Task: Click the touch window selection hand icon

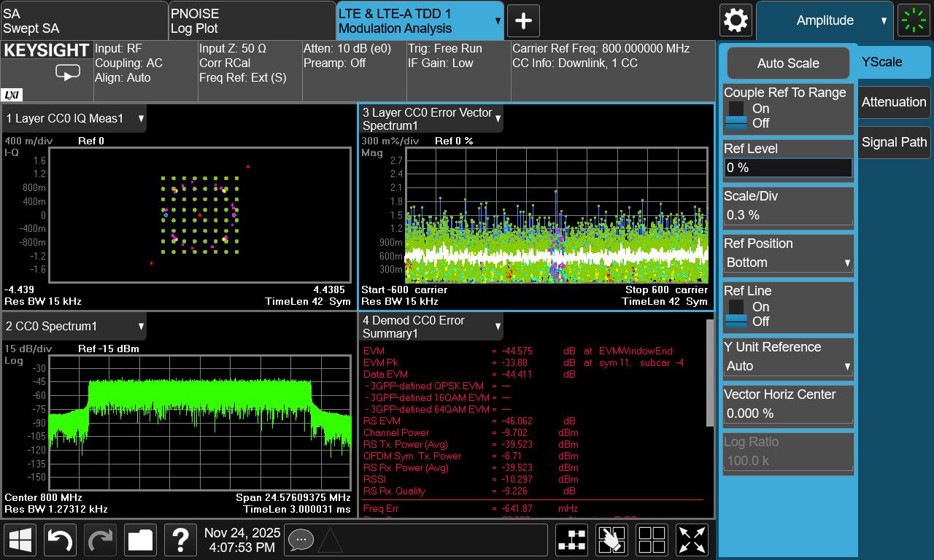Action: [x=612, y=540]
